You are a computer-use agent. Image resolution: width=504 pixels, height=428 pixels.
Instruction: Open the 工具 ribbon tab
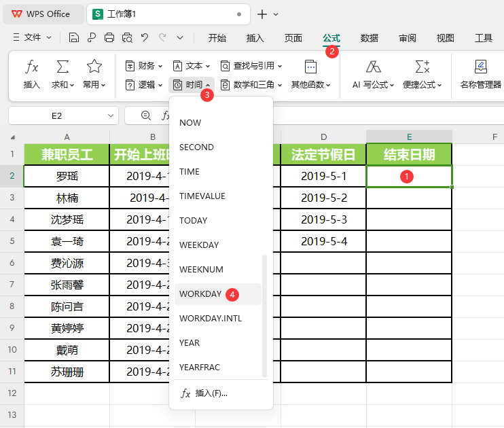tap(484, 38)
